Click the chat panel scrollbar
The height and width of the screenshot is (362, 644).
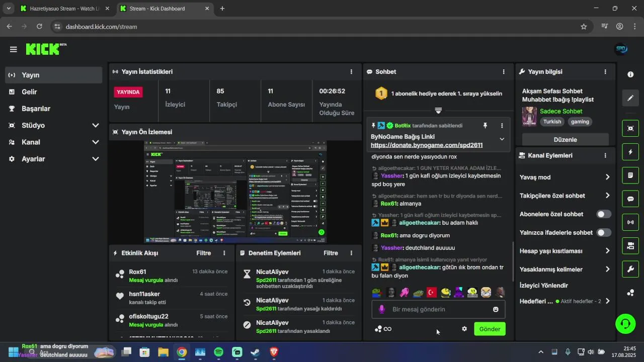[513, 261]
